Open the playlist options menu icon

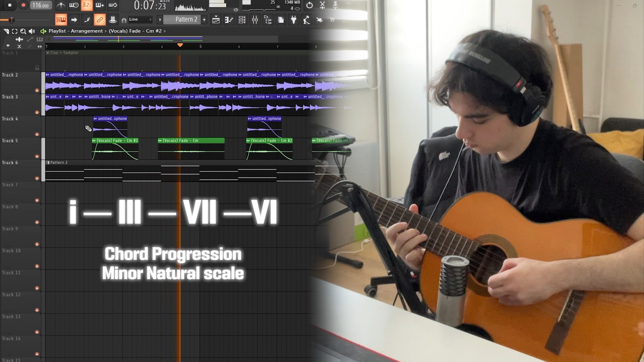pos(6,31)
